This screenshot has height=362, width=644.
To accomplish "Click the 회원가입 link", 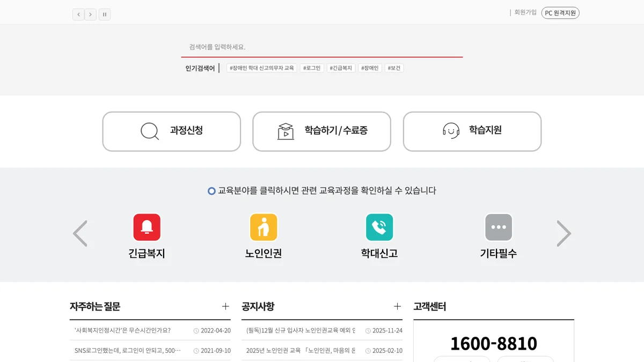I will (x=525, y=12).
